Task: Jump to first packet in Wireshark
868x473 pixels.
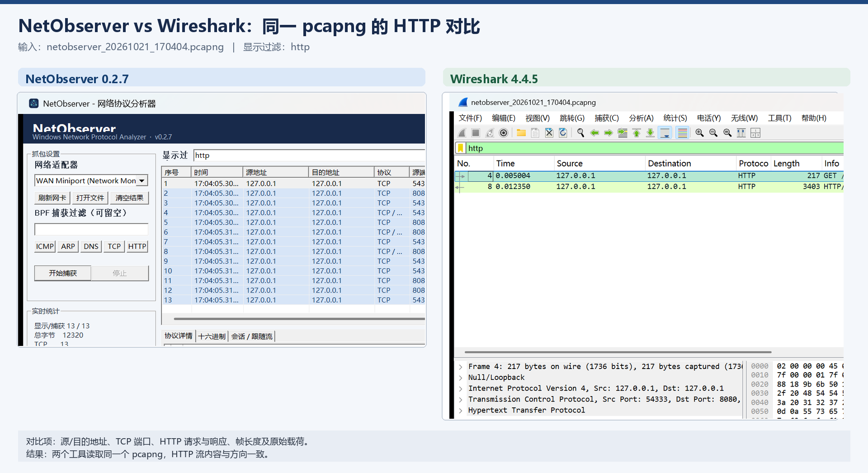Action: pyautogui.click(x=637, y=133)
